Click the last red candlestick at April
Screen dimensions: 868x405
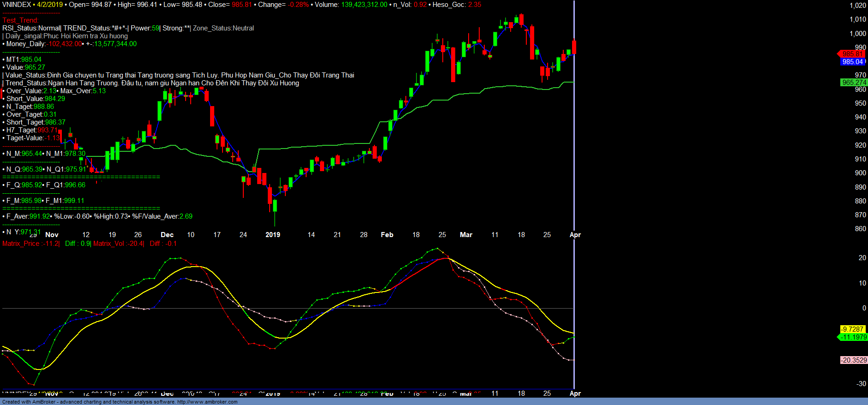[x=574, y=47]
